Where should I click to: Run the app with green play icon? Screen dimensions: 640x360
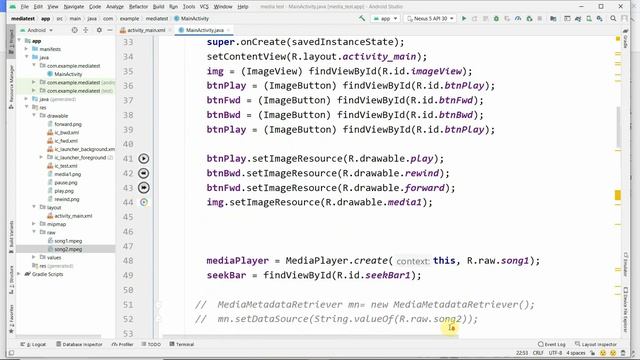(x=464, y=18)
